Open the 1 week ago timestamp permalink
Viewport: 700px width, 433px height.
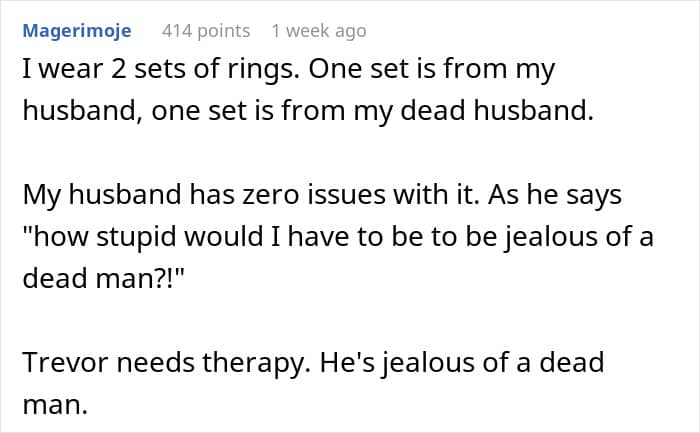[x=319, y=31]
